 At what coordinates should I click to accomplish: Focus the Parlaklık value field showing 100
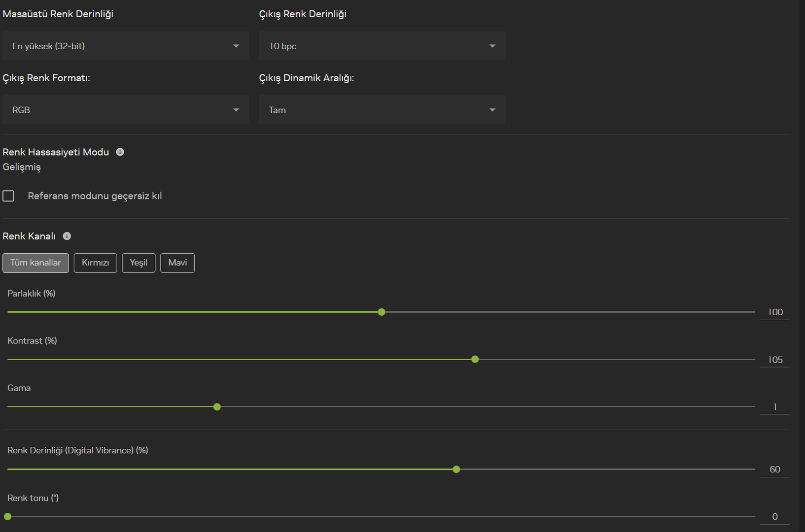pyautogui.click(x=775, y=312)
